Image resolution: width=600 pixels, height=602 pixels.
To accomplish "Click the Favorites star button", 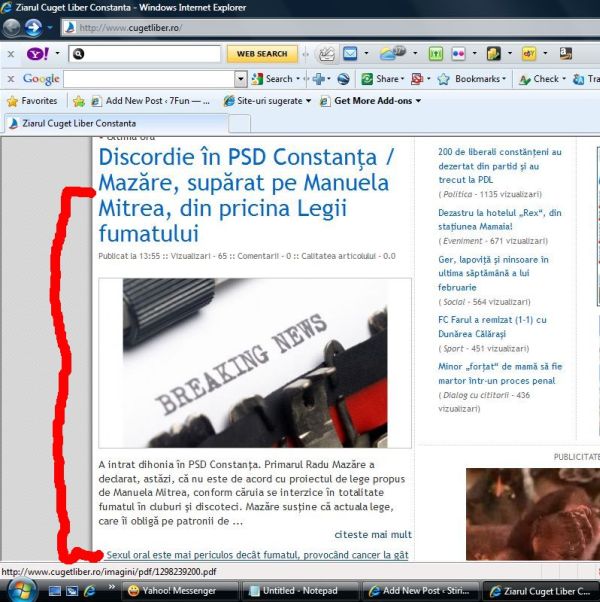I will click(32, 101).
